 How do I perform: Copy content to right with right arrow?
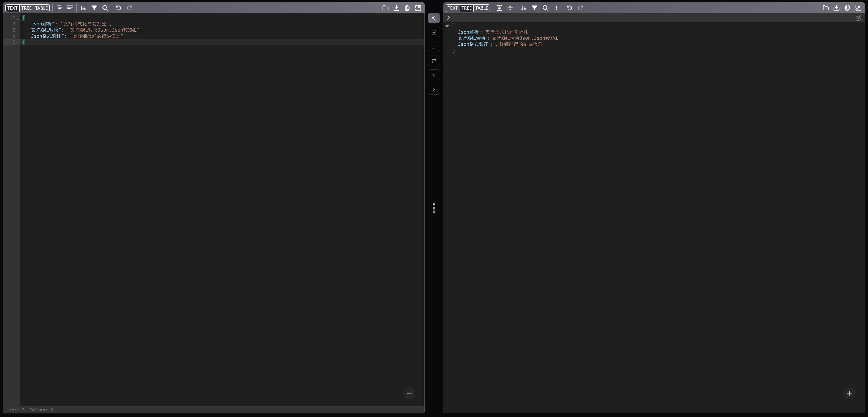[434, 89]
